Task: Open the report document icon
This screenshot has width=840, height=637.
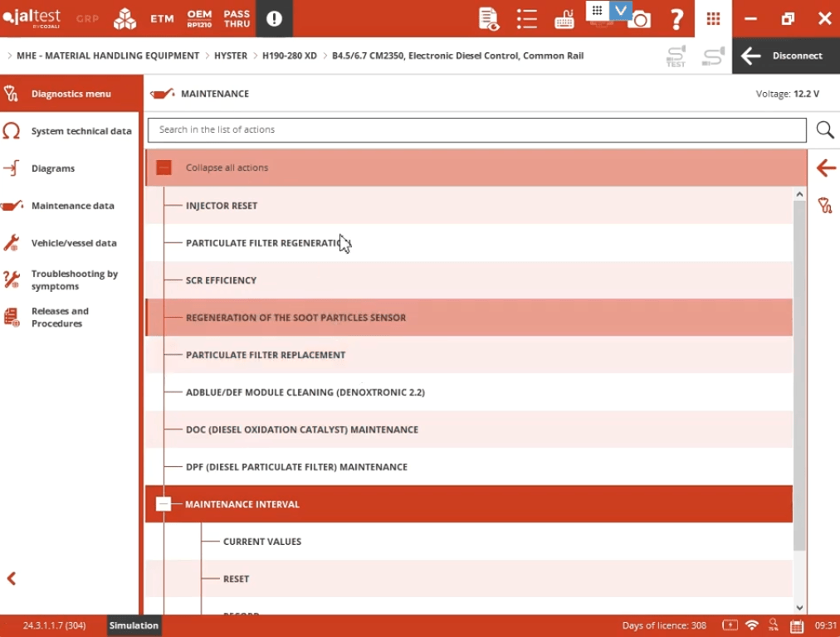Action: point(489,18)
